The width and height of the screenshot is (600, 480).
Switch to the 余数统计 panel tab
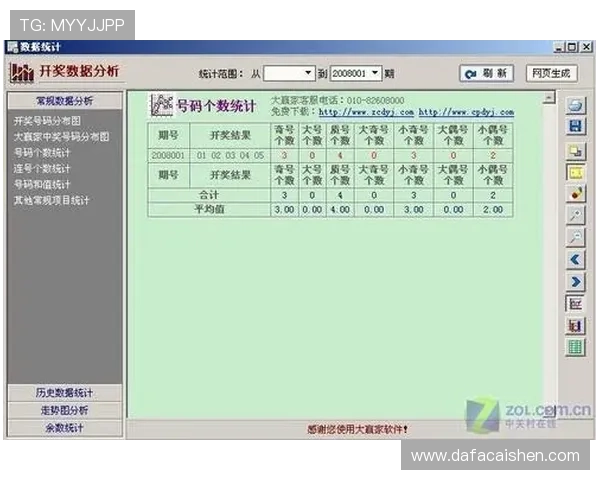tap(65, 428)
